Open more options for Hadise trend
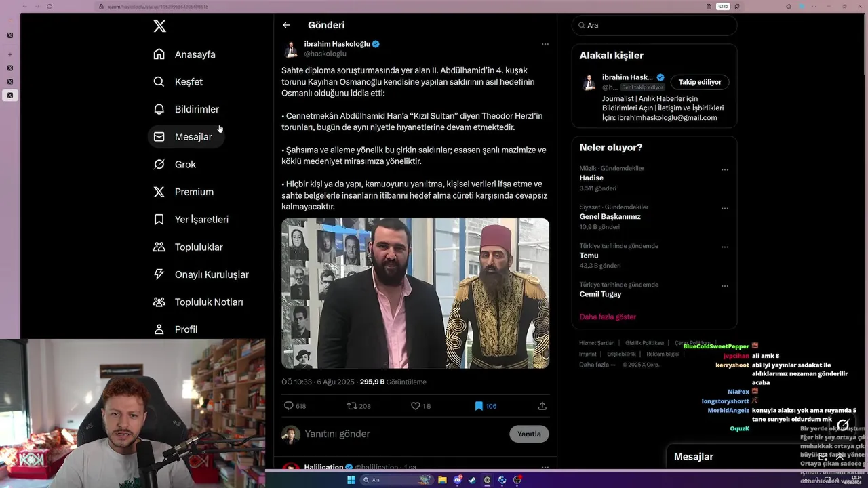Image resolution: width=868 pixels, height=488 pixels. (725, 169)
